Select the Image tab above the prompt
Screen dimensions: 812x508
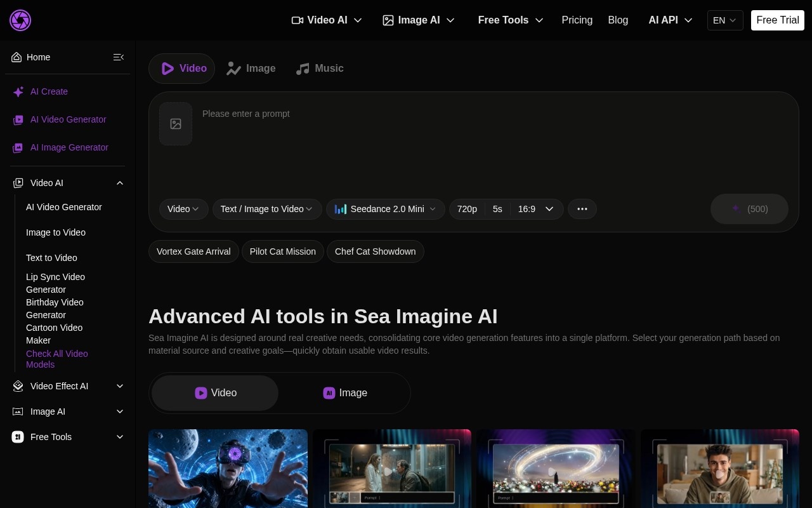(x=251, y=69)
